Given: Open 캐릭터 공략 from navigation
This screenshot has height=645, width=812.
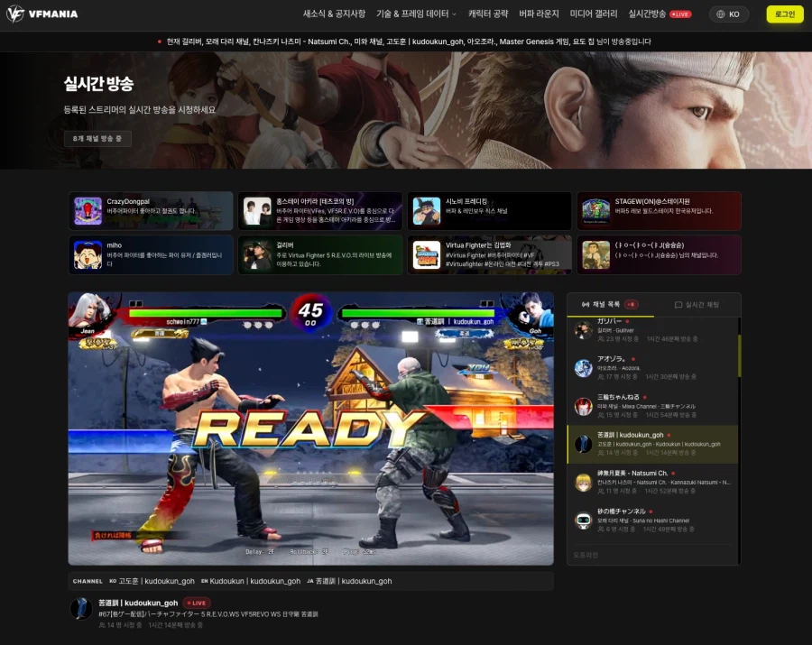Looking at the screenshot, I should click(488, 14).
